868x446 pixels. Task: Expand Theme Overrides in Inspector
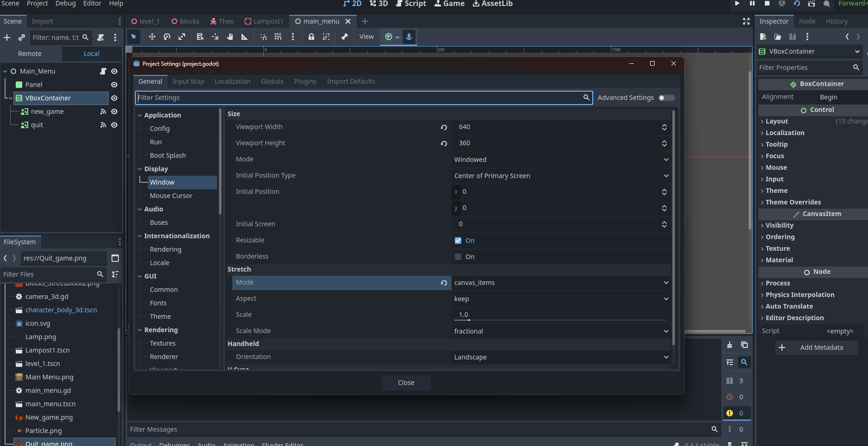pos(793,202)
